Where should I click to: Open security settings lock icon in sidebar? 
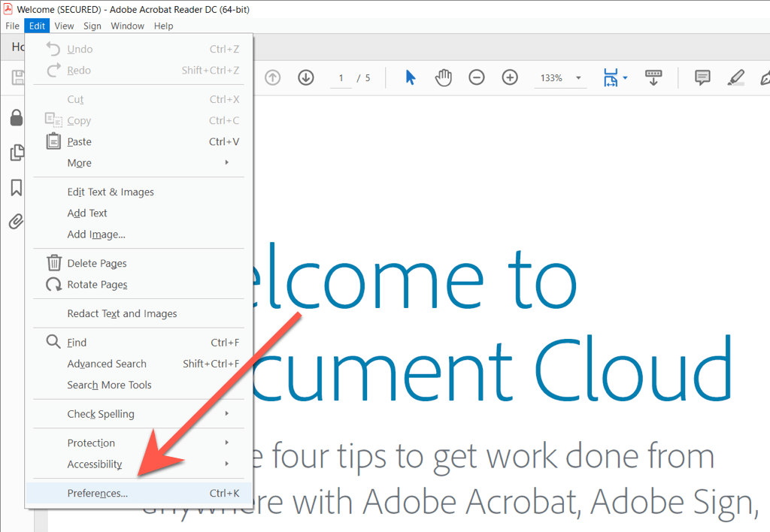coord(17,118)
